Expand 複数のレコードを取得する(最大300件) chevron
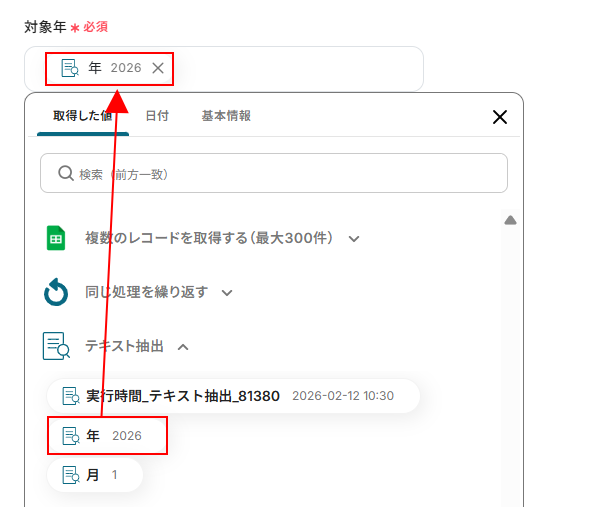The height and width of the screenshot is (507, 601). (x=354, y=239)
